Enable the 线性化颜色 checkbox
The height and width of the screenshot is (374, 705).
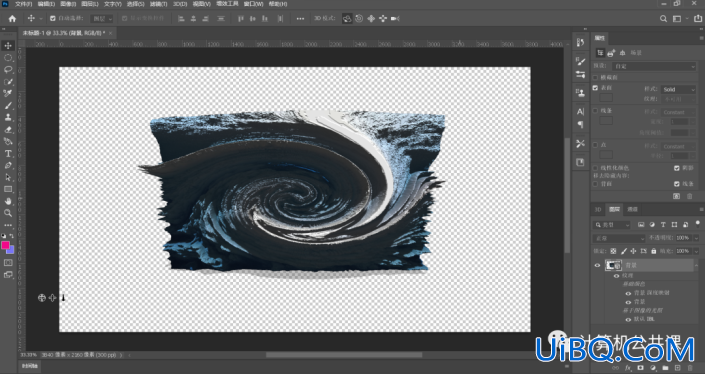595,168
